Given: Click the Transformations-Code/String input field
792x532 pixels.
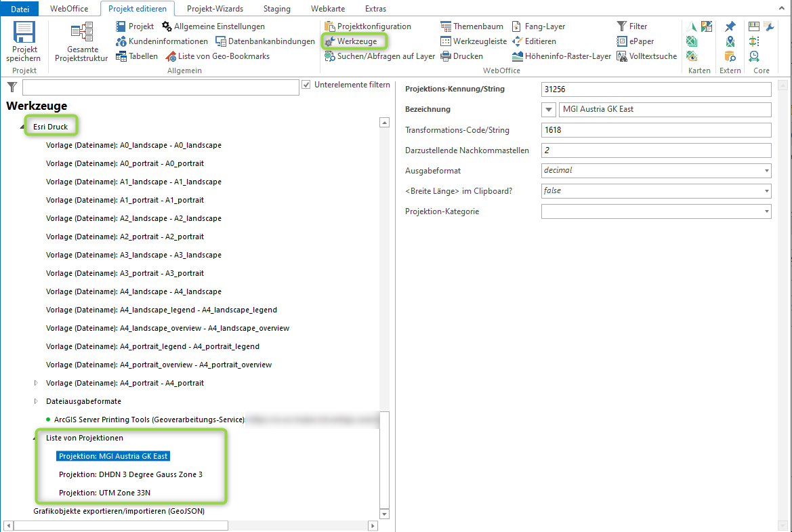Looking at the screenshot, I should coord(656,129).
